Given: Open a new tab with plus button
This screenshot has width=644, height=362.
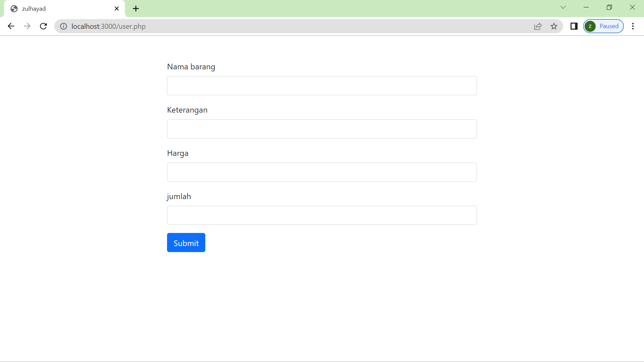Looking at the screenshot, I should tap(136, 9).
